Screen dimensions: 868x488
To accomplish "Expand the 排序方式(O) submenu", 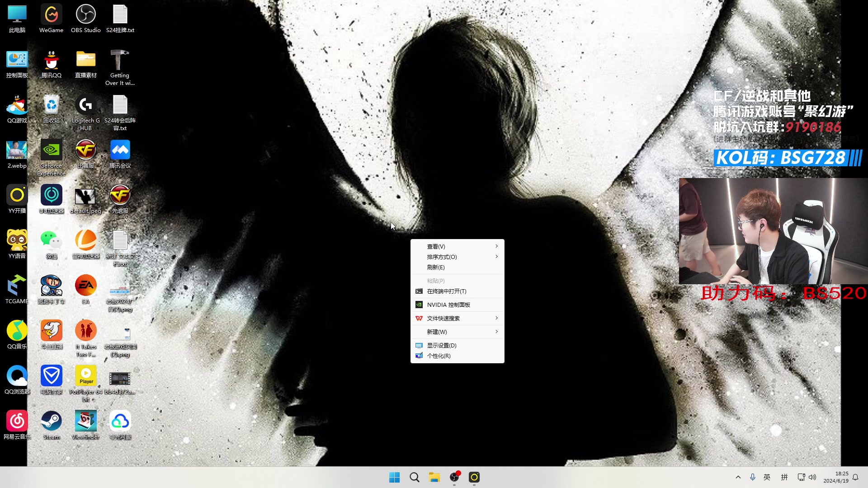I will (457, 257).
